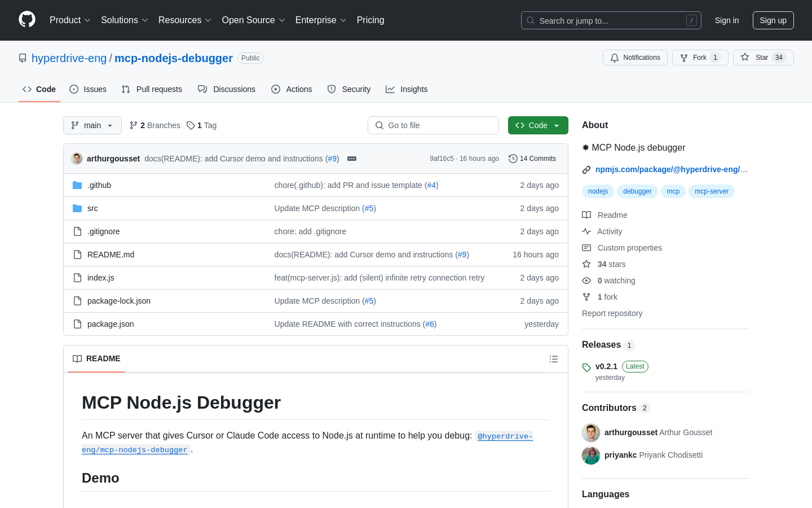Open the hyperdrive-eng organization link
812x508 pixels.
pos(69,58)
